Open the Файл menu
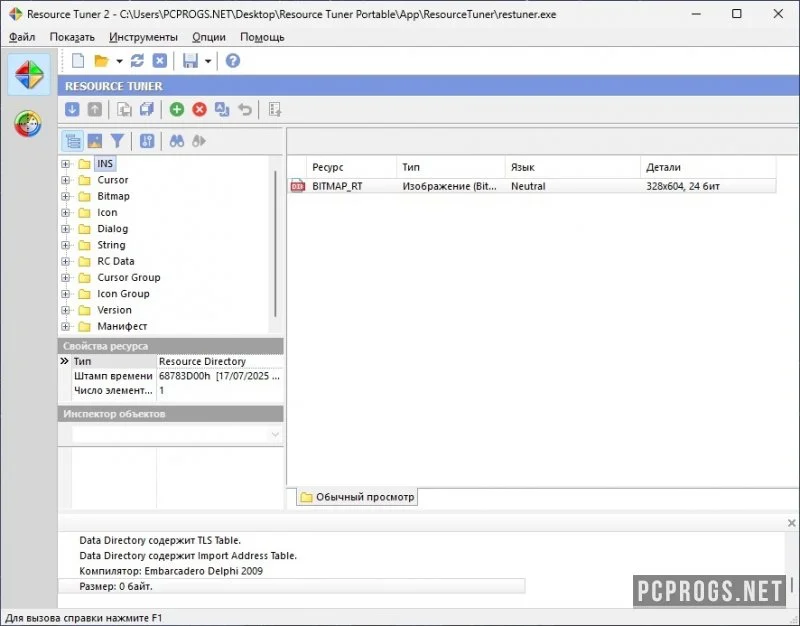 coord(22,37)
